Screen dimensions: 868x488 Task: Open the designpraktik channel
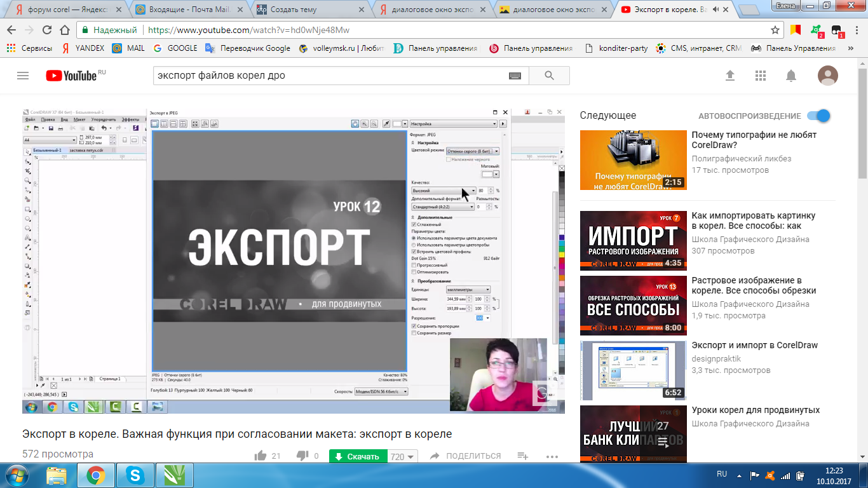716,358
